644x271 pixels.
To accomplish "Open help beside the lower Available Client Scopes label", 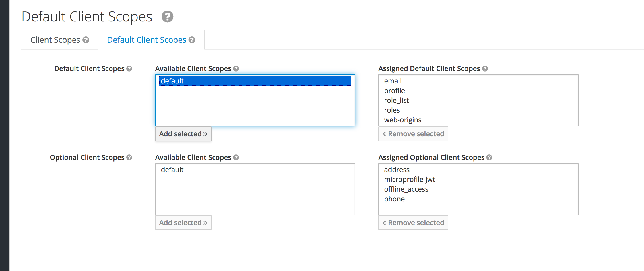I will click(x=236, y=157).
